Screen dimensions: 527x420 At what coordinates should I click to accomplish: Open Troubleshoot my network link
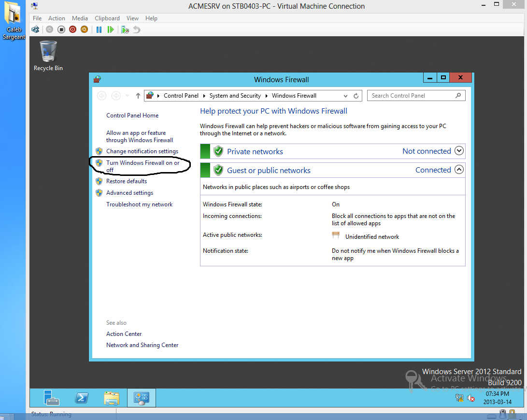pyautogui.click(x=140, y=204)
